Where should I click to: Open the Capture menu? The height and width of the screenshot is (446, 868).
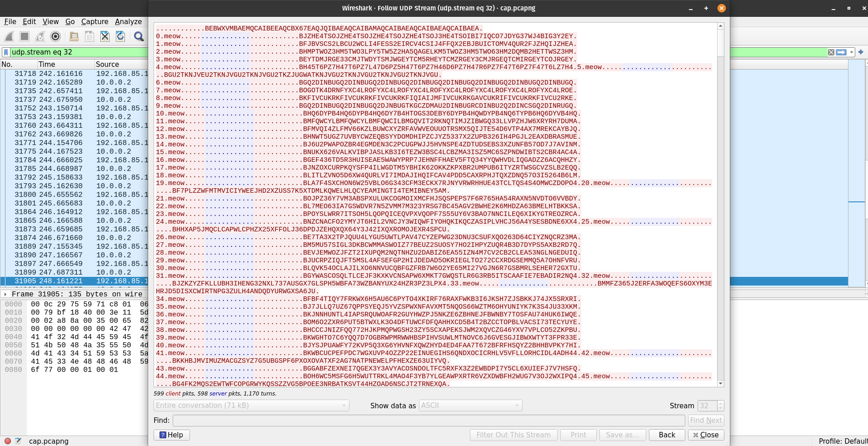tap(95, 21)
